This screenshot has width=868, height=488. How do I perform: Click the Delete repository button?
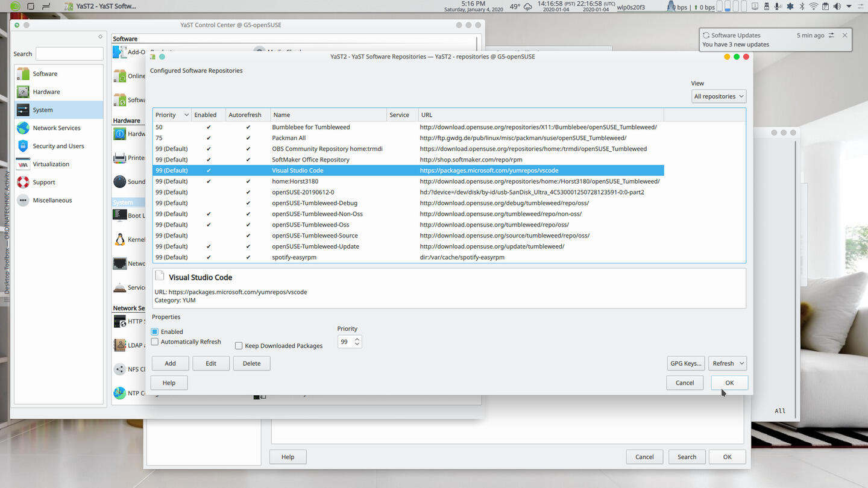pos(251,363)
